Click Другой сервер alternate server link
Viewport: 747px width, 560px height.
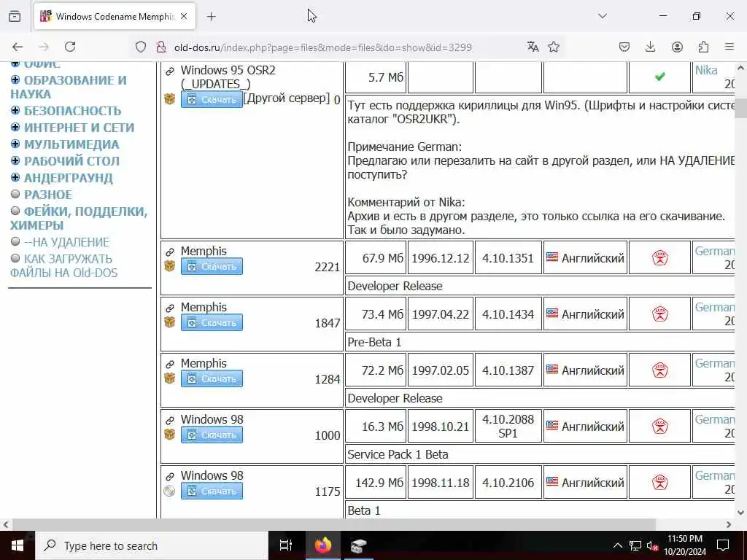pos(286,98)
